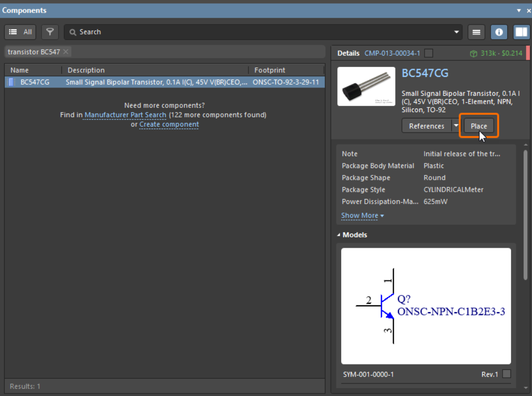Click the details pane vertical scrollbar
Screen dimensions: 532x396
pyautogui.click(x=526, y=215)
